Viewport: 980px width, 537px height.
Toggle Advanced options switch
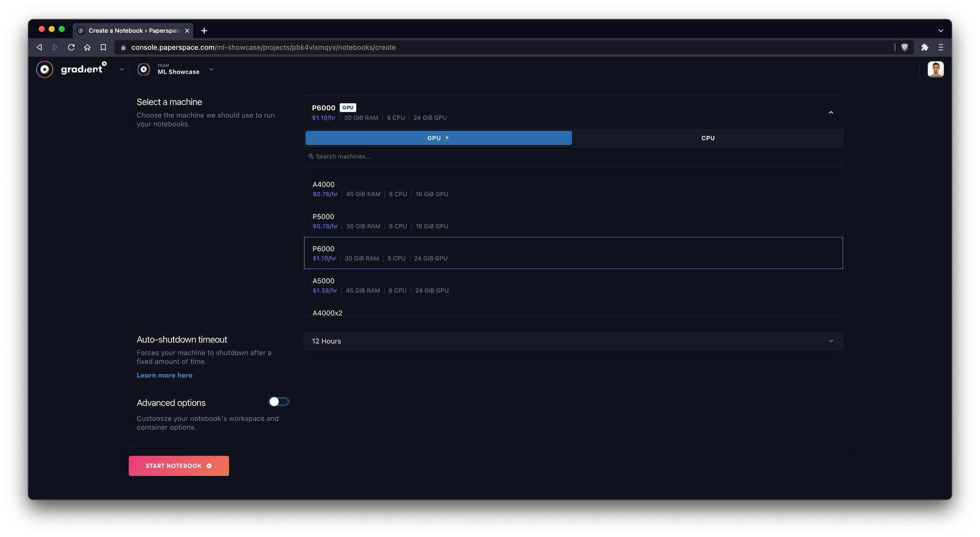[x=279, y=402]
